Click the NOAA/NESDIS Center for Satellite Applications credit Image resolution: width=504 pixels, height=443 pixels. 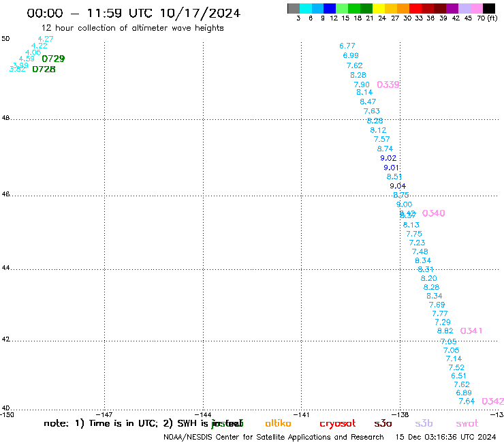274,437
